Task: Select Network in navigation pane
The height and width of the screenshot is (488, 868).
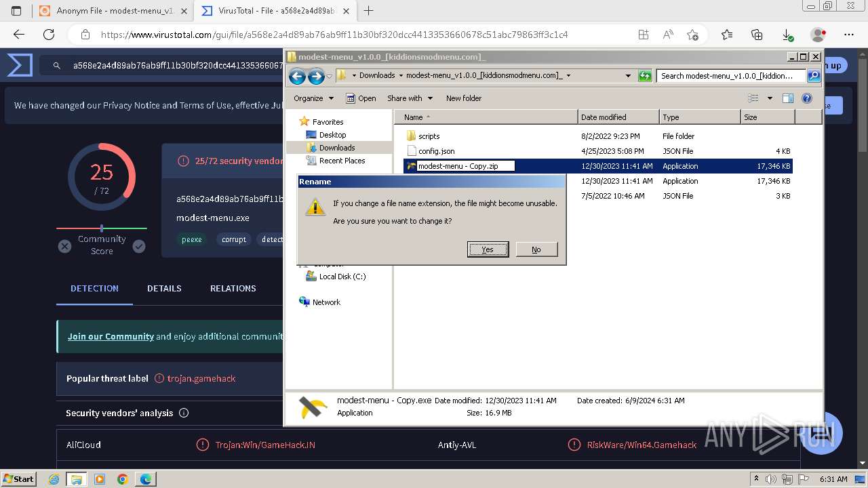Action: tap(326, 302)
